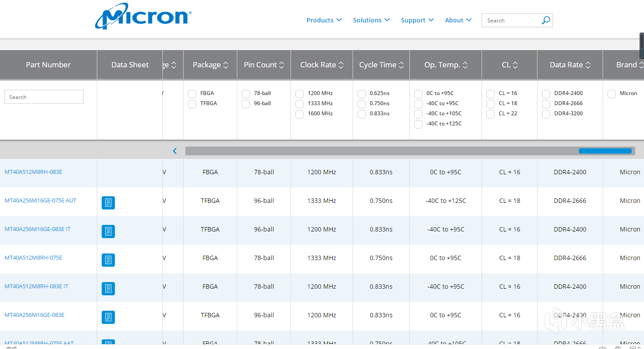Screen dimensions: 644x349
Task: Click -40C to +125C cell in table
Action: tap(445, 201)
